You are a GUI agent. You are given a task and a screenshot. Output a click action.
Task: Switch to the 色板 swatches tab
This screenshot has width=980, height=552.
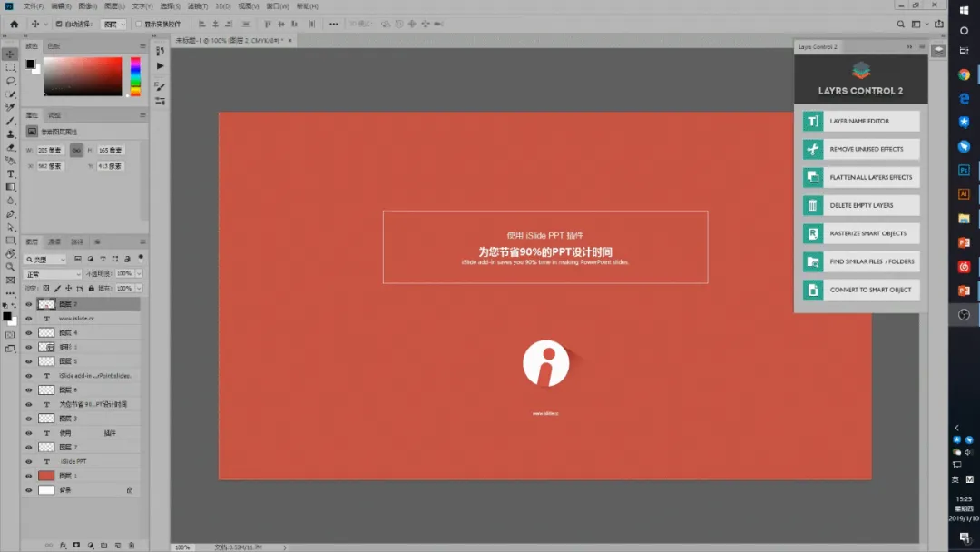(54, 46)
